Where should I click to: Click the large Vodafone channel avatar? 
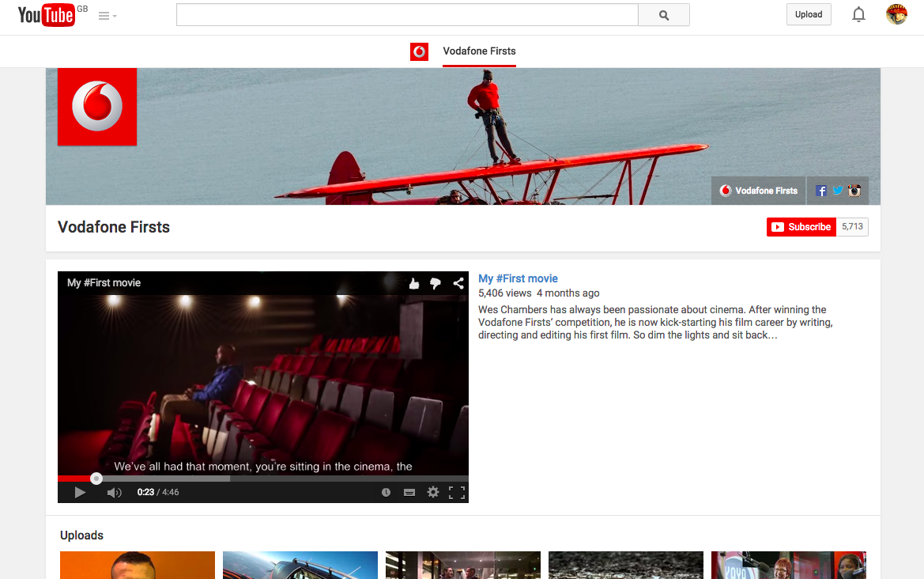click(97, 107)
